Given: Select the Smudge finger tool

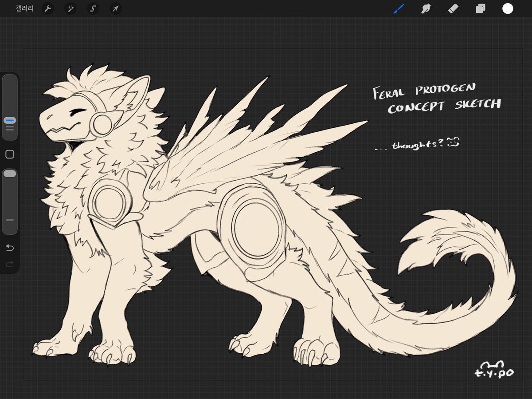Looking at the screenshot, I should pos(426,8).
